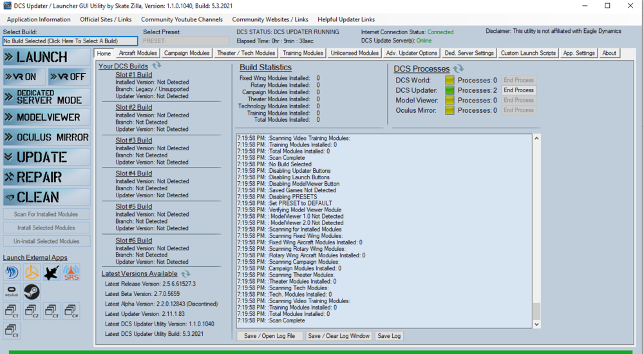Click End Process for Oculus Mirror
This screenshot has height=354, width=644.
click(518, 110)
